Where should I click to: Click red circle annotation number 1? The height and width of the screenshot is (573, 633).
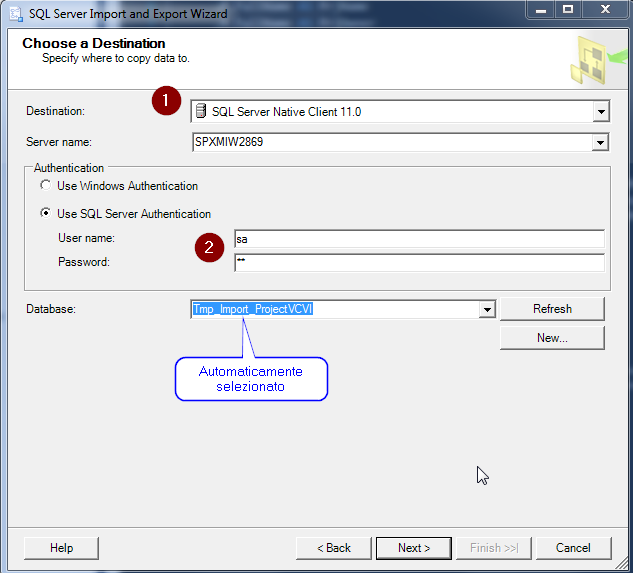(x=165, y=102)
